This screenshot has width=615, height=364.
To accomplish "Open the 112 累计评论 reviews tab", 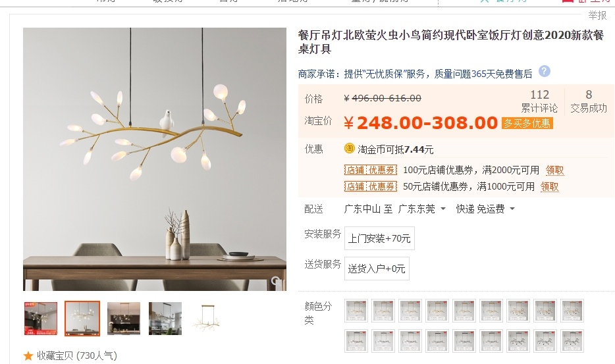I will pos(539,101).
